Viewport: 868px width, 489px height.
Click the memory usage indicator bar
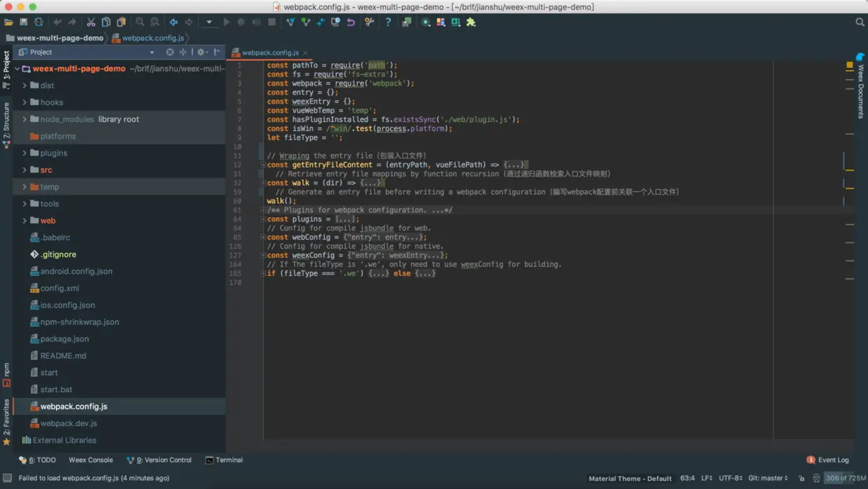pyautogui.click(x=845, y=478)
